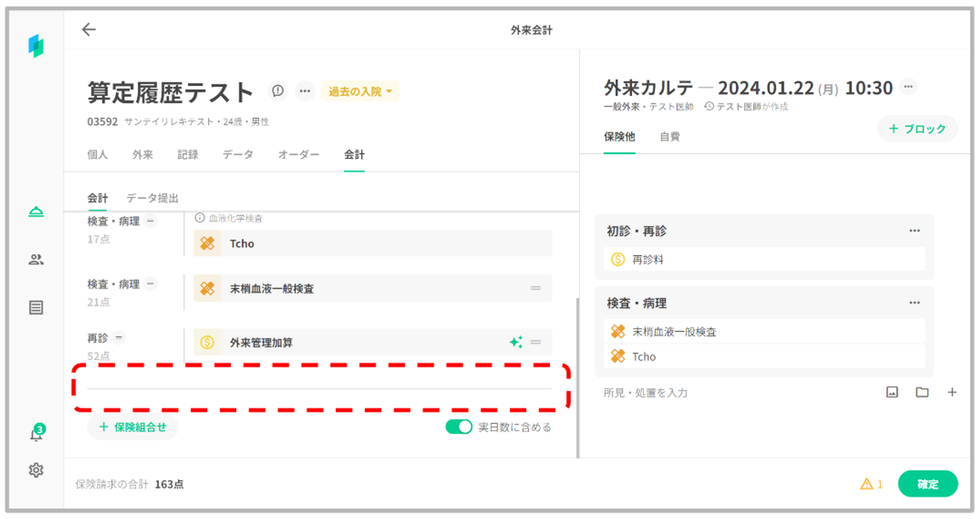Open the 初診・再診 block options menu
This screenshot has height=519, width=980.
point(914,231)
